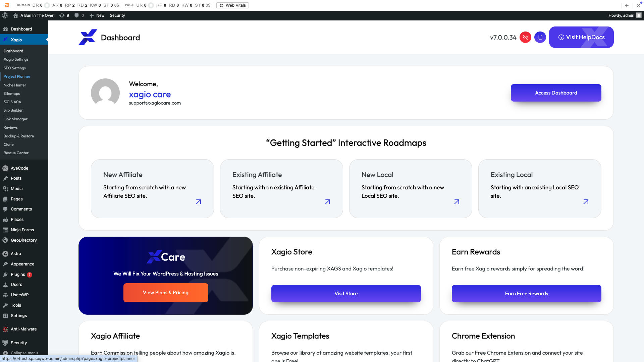Open Security in the admin bar
Viewport: 644px width, 362px height.
(117, 15)
